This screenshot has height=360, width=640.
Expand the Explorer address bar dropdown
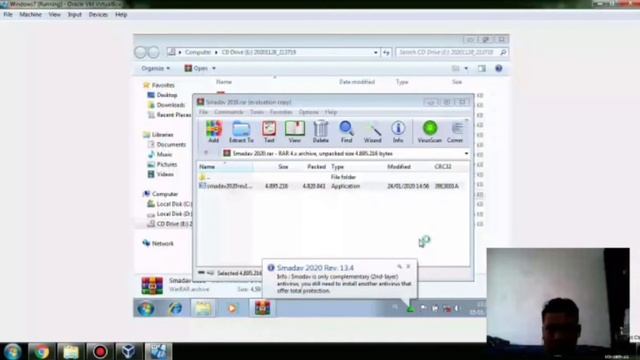pyautogui.click(x=376, y=52)
